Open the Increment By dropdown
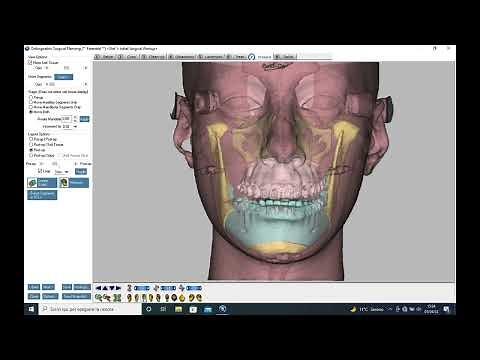This screenshot has height=360, width=480. (x=75, y=127)
